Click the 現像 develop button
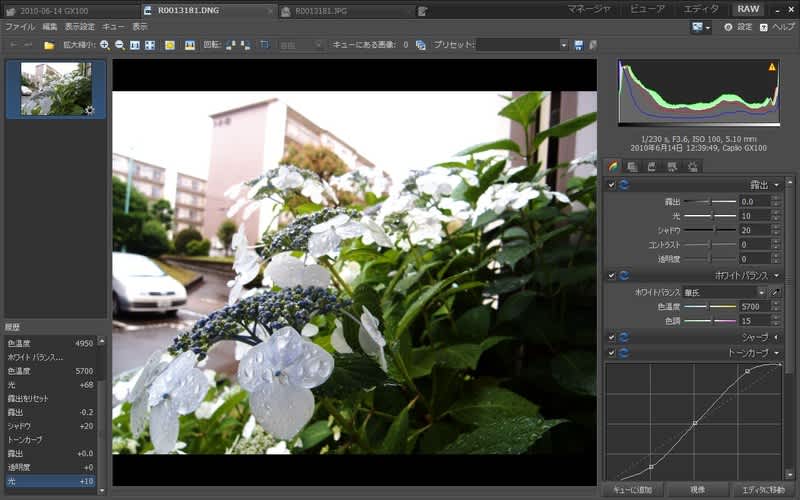 pyautogui.click(x=697, y=490)
